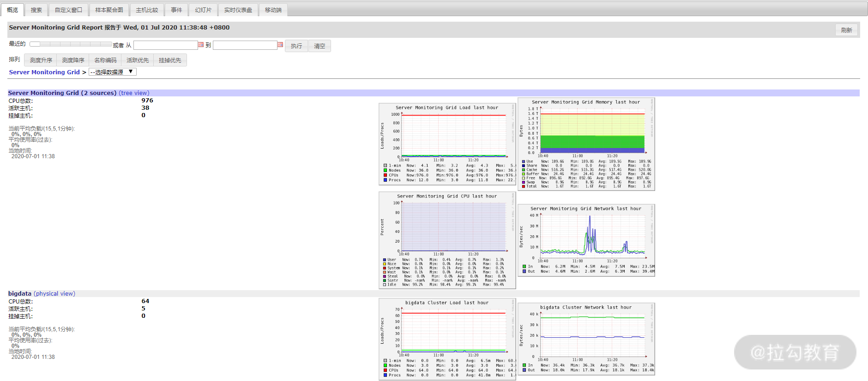Viewport: 868px width, 381px height.
Task: Click the 到 end date input field
Action: click(245, 45)
